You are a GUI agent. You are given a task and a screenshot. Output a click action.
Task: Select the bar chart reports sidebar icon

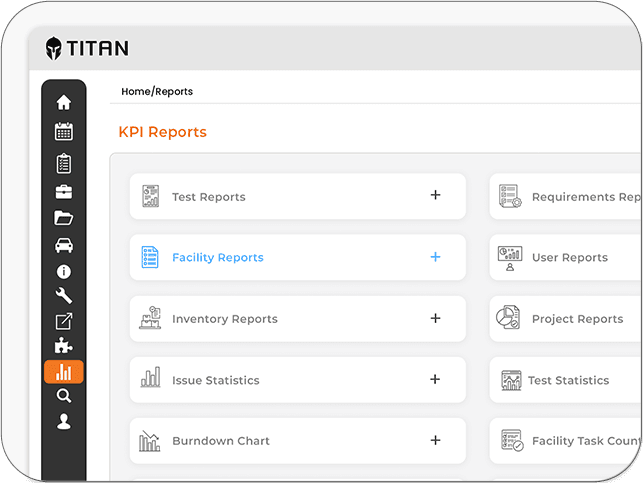coord(64,372)
